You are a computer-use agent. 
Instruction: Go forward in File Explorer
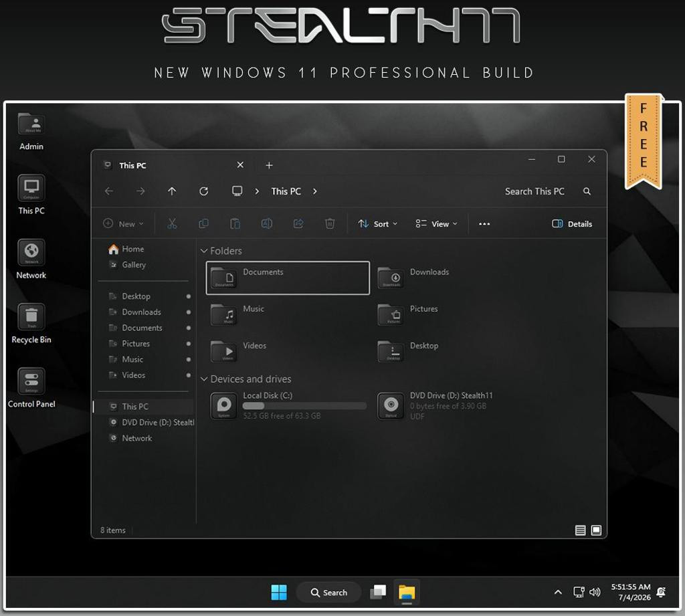(x=140, y=191)
